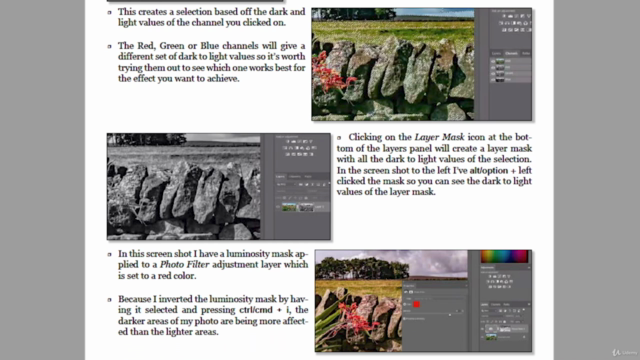Click the italic words 'Photo Filter'
The height and width of the screenshot is (360, 640).
[184, 264]
